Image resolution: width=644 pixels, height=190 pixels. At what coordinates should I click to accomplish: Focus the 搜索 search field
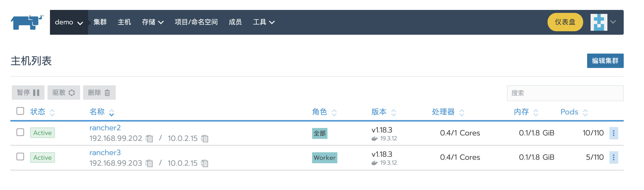565,93
